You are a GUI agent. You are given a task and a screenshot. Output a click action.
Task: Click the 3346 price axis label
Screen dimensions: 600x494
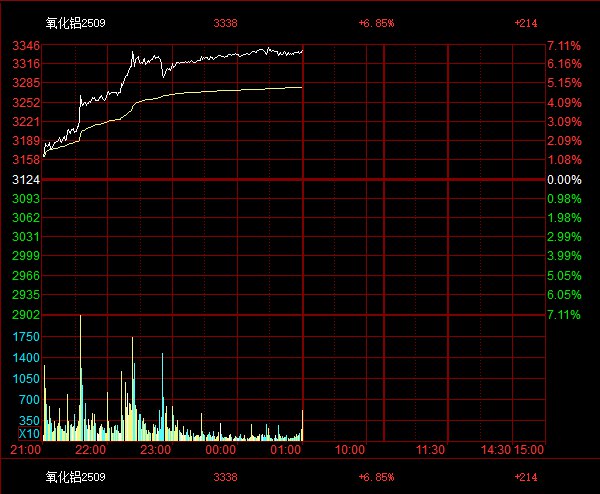click(x=26, y=46)
